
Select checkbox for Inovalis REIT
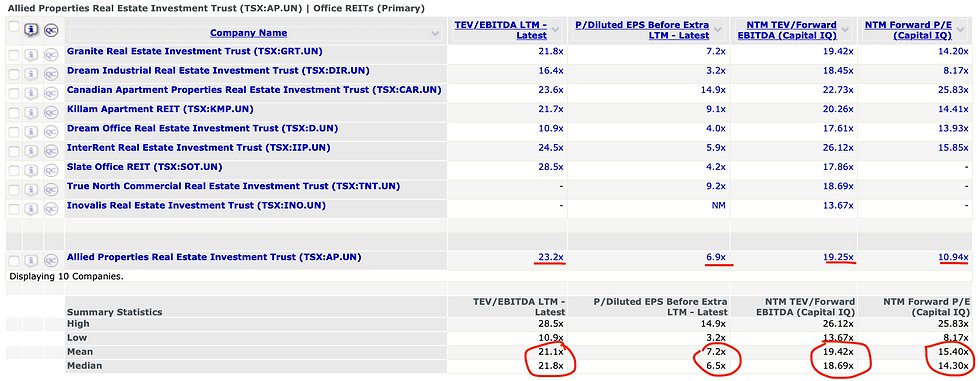14,210
